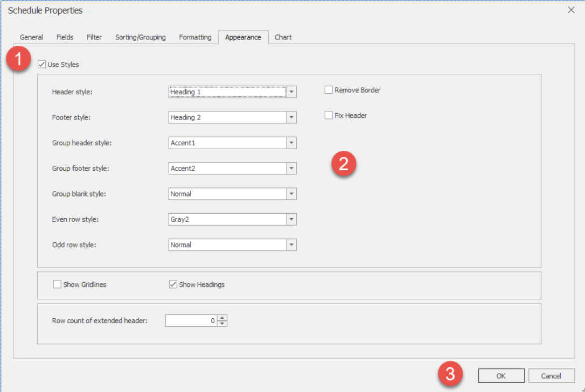
Task: Select the Formatting tab
Action: 195,37
